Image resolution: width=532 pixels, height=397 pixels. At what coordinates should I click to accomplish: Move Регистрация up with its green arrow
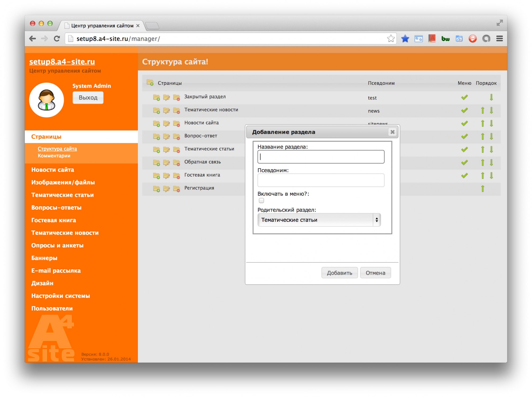[482, 189]
